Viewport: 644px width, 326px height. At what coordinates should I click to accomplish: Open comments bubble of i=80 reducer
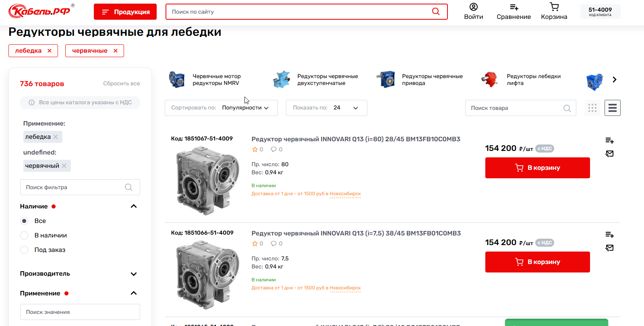coord(274,149)
